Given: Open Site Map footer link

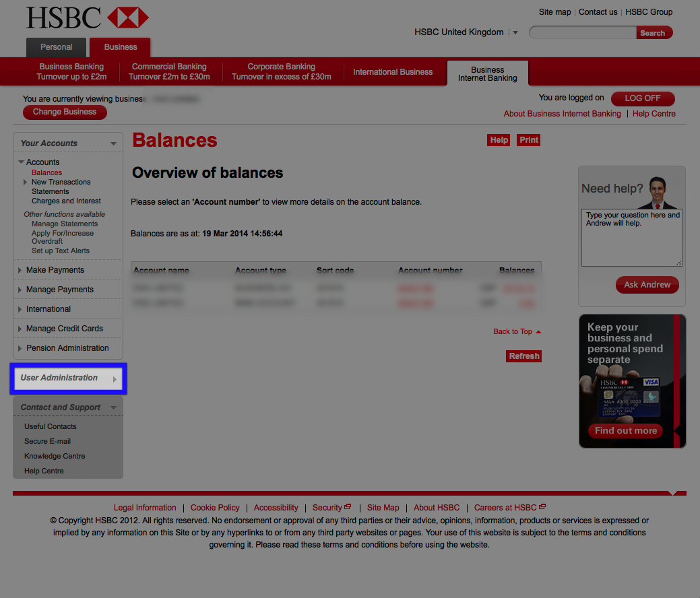Looking at the screenshot, I should tap(383, 508).
